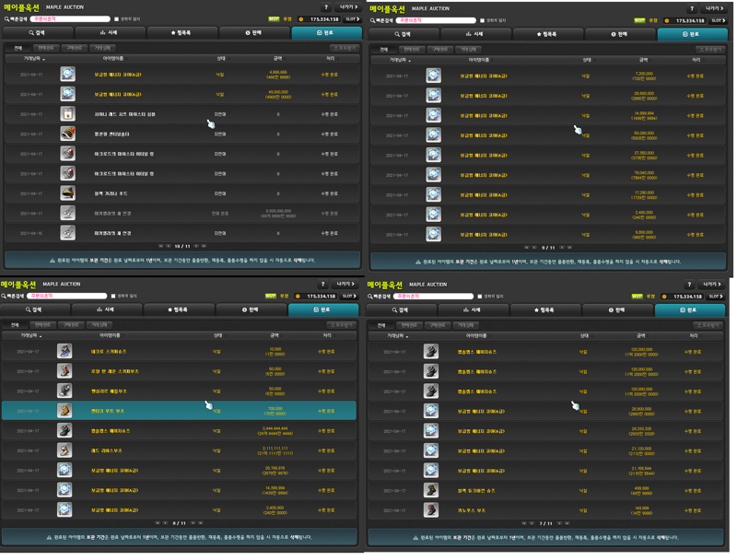The height and width of the screenshot is (560, 737).
Task: Click the core icon in the 59,280,000 row
Action: click(433, 135)
